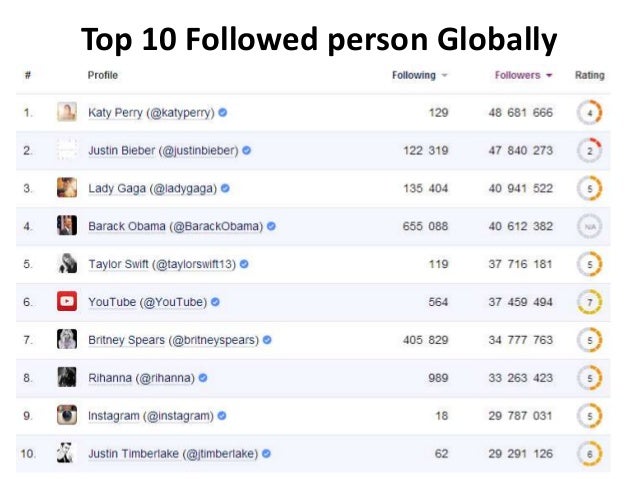Click the Profile column header
Image resolution: width=638 pixels, height=479 pixels.
click(x=103, y=75)
